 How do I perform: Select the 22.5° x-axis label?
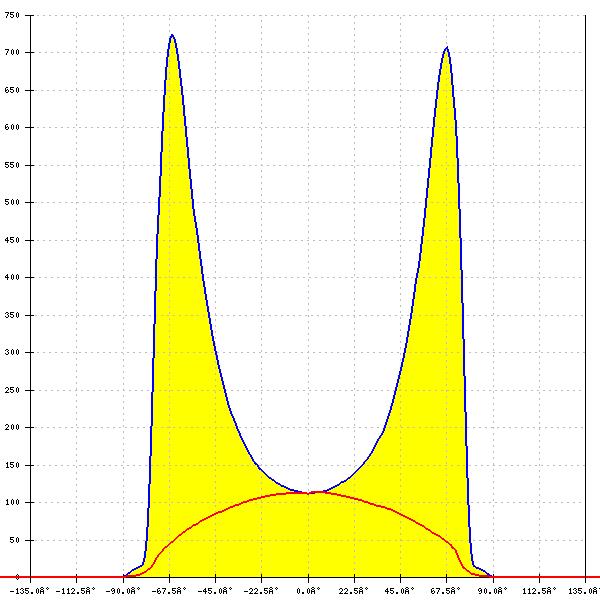point(354,590)
